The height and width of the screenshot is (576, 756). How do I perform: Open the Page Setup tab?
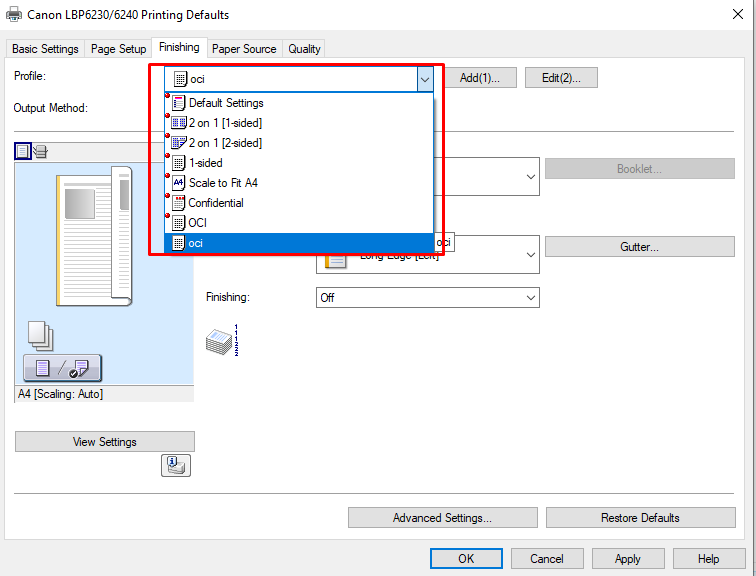point(119,49)
